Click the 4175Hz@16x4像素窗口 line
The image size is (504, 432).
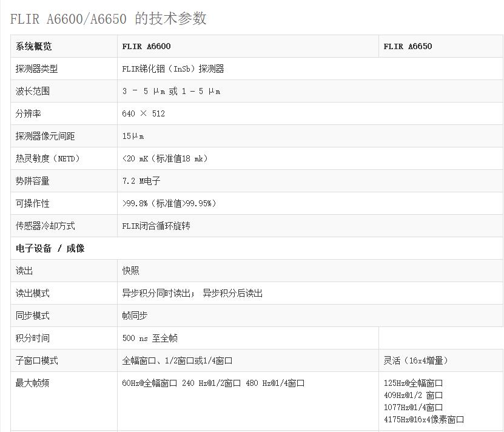(x=424, y=419)
